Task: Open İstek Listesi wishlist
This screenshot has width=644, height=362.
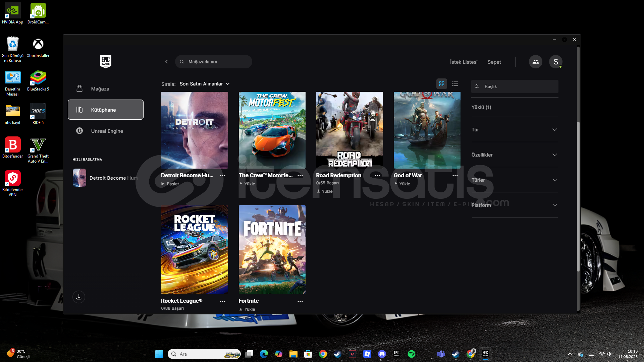Action: coord(464,62)
